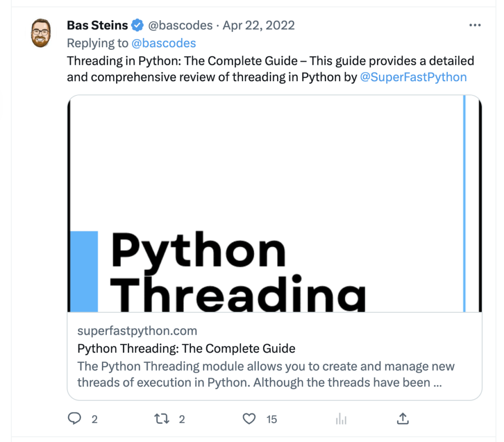Like the tweet with heart icon
504x442 pixels.
pyautogui.click(x=250, y=419)
